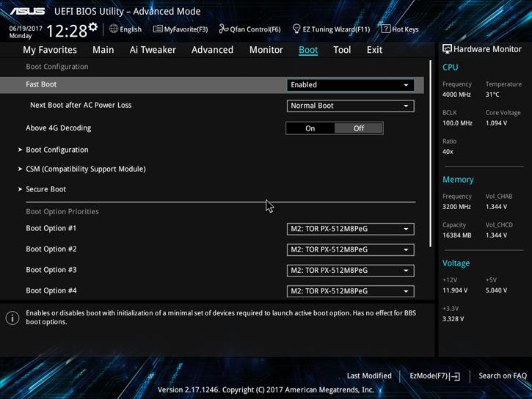This screenshot has width=532, height=399.
Task: Launch EZ Tuning Wizard lightbulb icon
Action: pyautogui.click(x=296, y=29)
